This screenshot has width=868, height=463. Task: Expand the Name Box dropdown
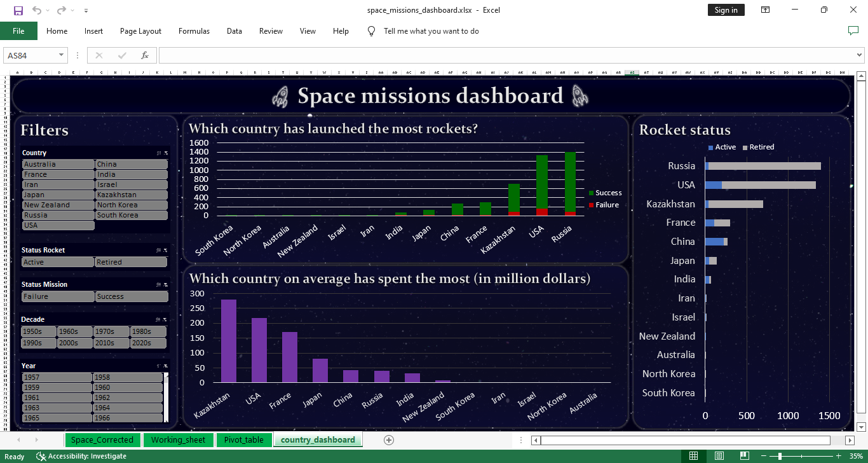[x=62, y=55]
